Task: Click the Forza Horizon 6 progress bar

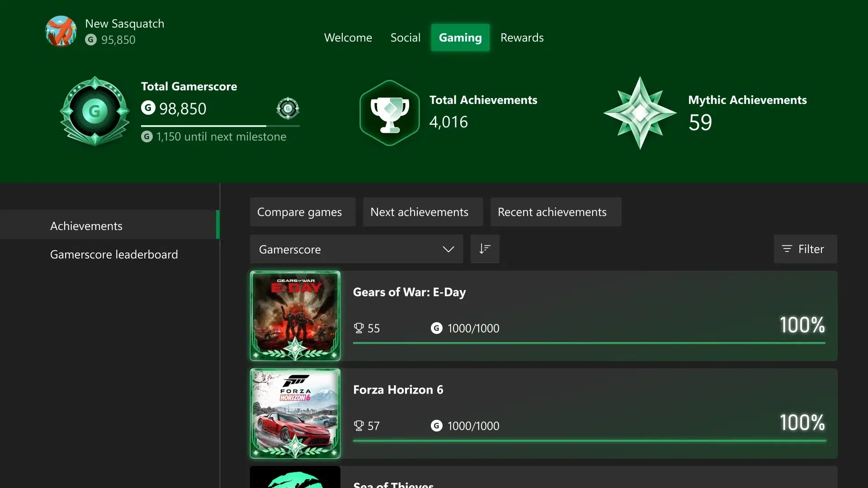Action: pos(589,441)
